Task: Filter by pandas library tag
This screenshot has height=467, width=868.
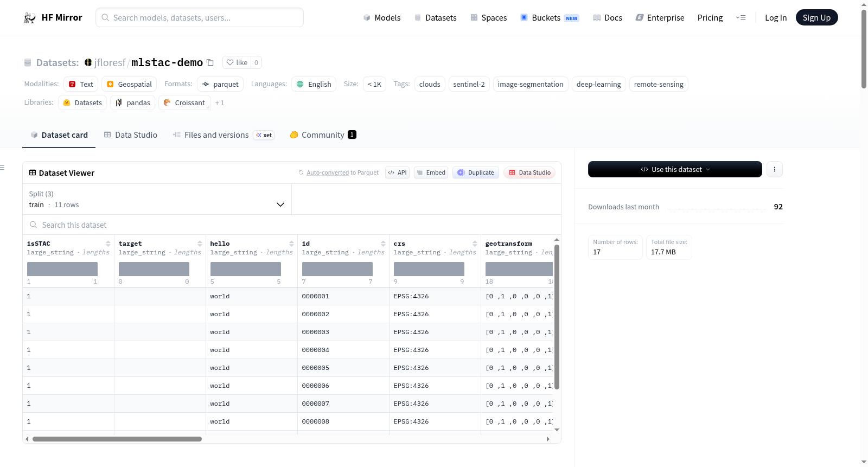Action: (x=133, y=103)
